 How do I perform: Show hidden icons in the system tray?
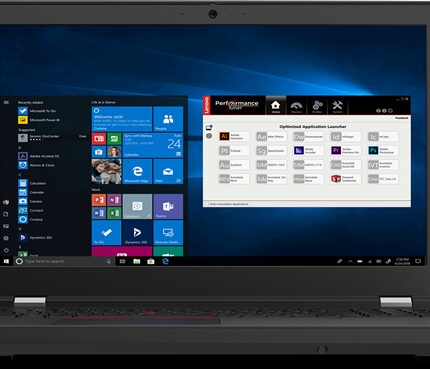(x=350, y=261)
